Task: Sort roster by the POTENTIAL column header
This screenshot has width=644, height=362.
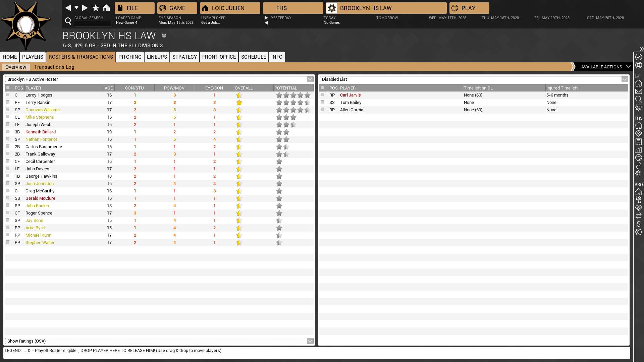Action: tap(286, 88)
